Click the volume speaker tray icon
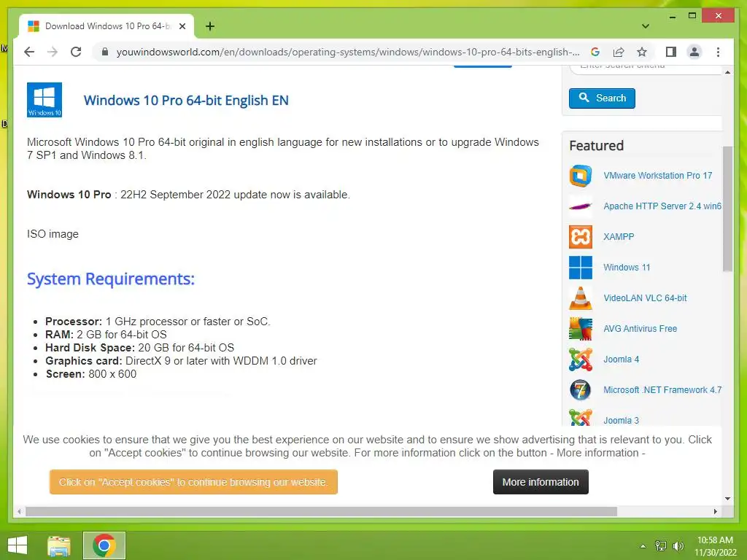Screen dimensions: 747x560 tap(678, 546)
